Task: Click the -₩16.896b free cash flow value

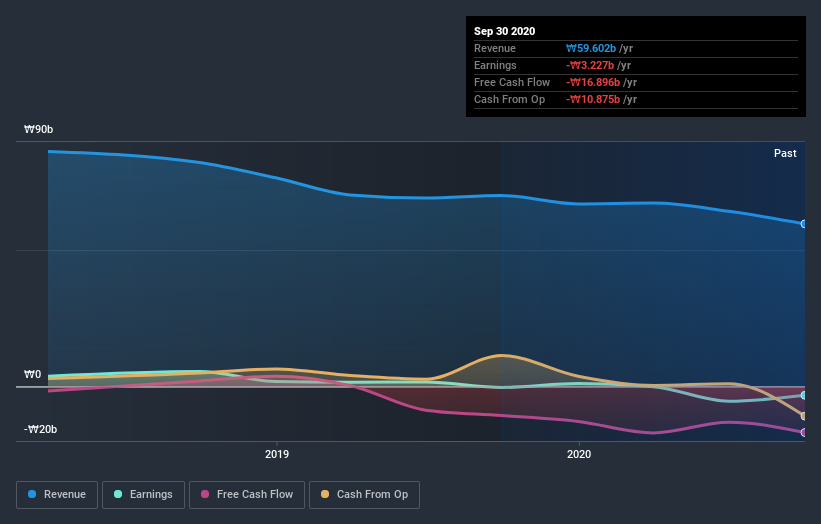Action: (593, 82)
